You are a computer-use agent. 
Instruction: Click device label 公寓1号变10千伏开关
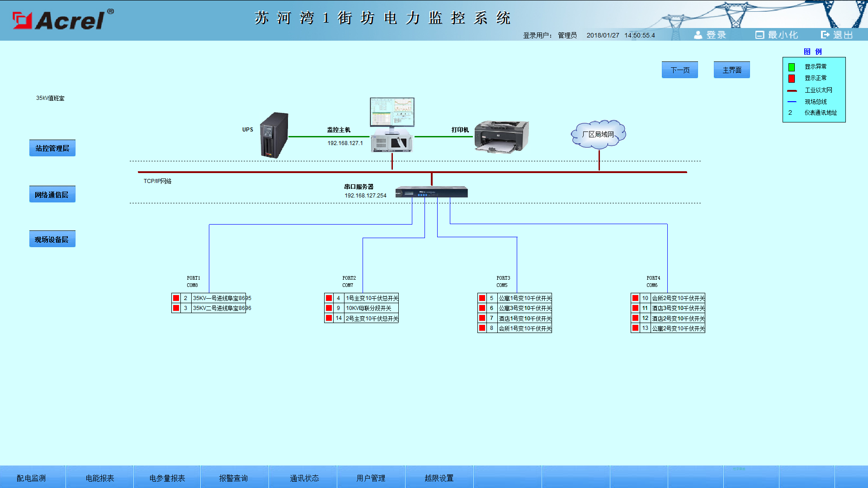click(525, 298)
